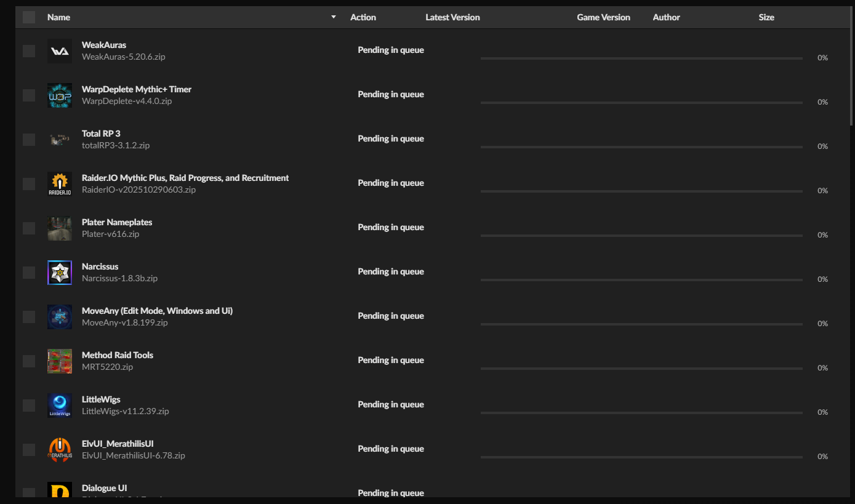Click the Narcissus addon name
This screenshot has height=504, width=855.
pos(100,266)
